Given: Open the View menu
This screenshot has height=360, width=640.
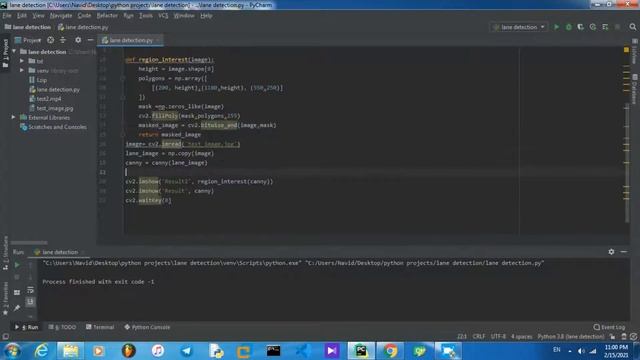Looking at the screenshot, I should click(x=38, y=16).
